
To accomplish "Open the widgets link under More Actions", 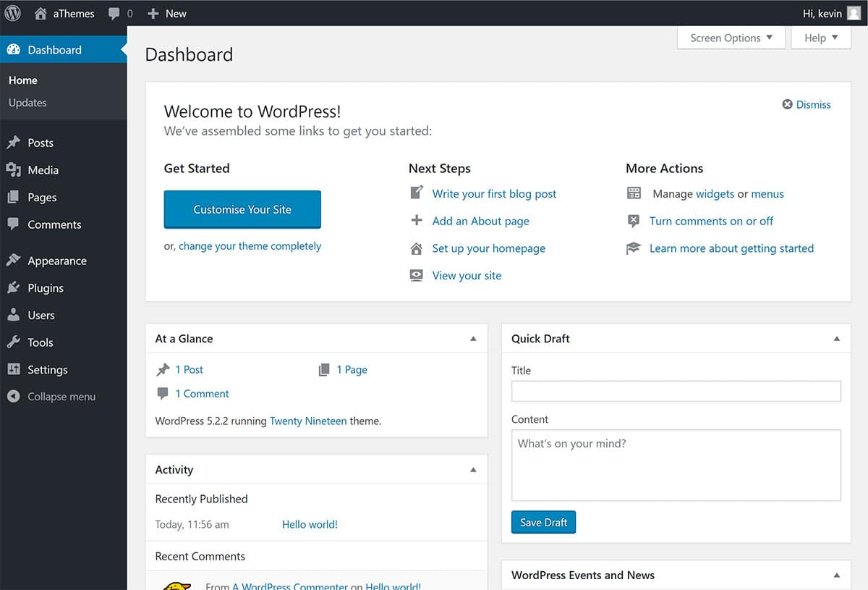I will point(715,193).
